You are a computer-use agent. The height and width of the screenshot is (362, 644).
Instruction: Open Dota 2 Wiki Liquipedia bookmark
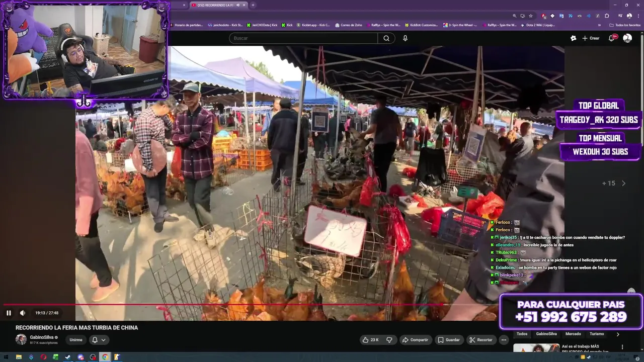point(538,25)
